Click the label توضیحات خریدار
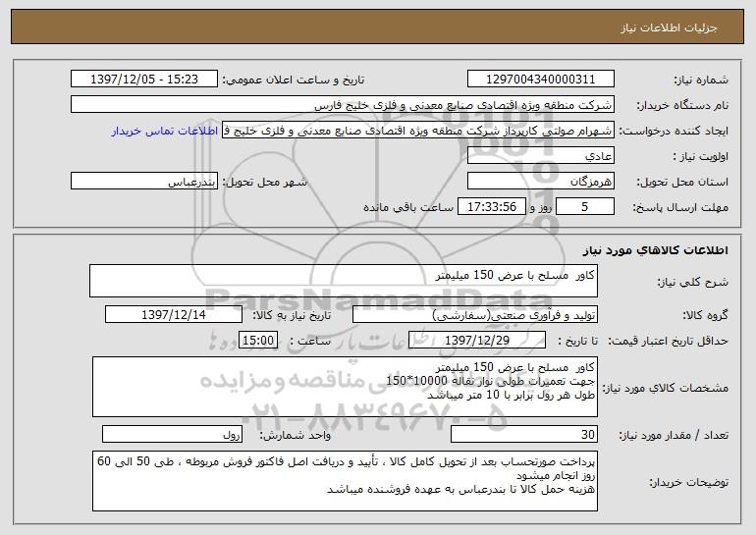Viewport: 756px width, 535px height. click(688, 482)
